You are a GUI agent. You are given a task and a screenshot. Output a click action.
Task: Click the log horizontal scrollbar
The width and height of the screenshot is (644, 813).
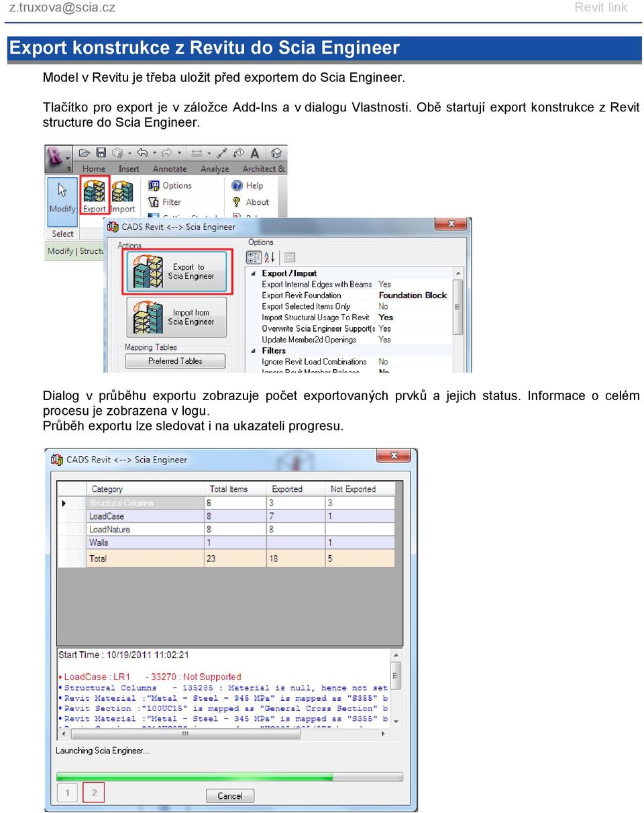(222, 734)
